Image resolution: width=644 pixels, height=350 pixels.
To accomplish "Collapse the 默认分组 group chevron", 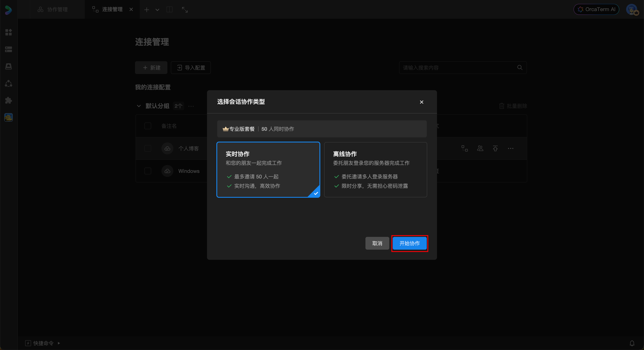I will pos(139,106).
